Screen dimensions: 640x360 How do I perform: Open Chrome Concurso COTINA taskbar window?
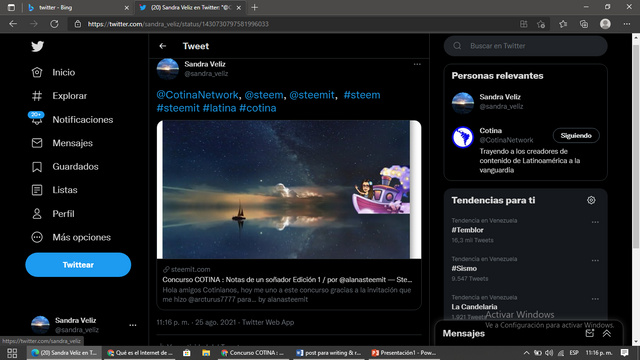(x=253, y=353)
